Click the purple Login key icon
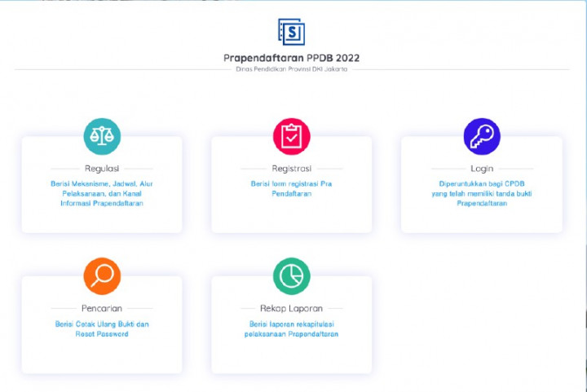The height and width of the screenshot is (392, 587). (481, 136)
